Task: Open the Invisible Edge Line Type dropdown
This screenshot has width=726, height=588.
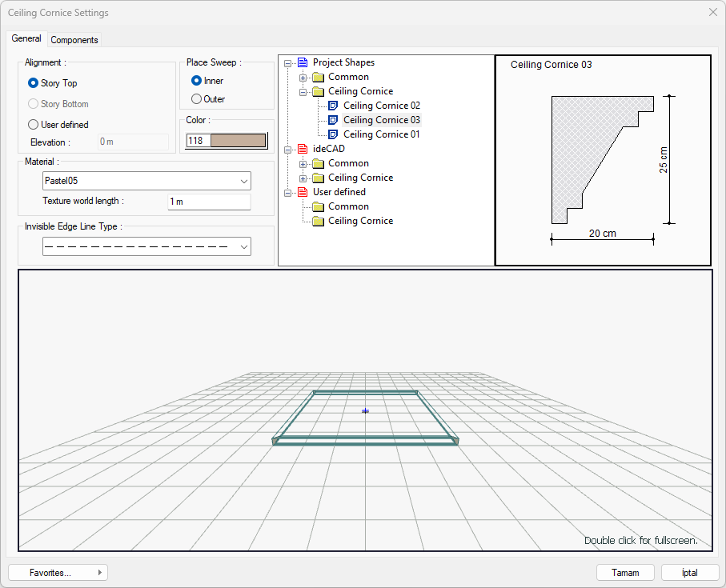Action: click(x=146, y=247)
